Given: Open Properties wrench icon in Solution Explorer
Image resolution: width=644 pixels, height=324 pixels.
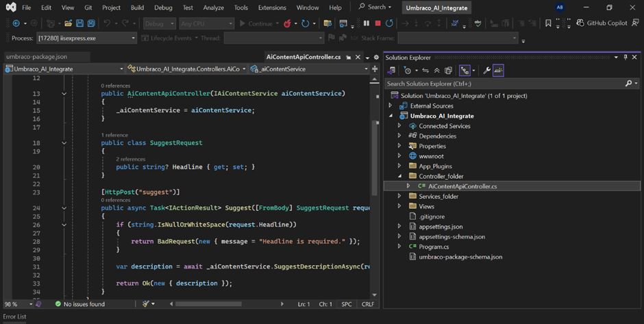Looking at the screenshot, I should point(486,71).
